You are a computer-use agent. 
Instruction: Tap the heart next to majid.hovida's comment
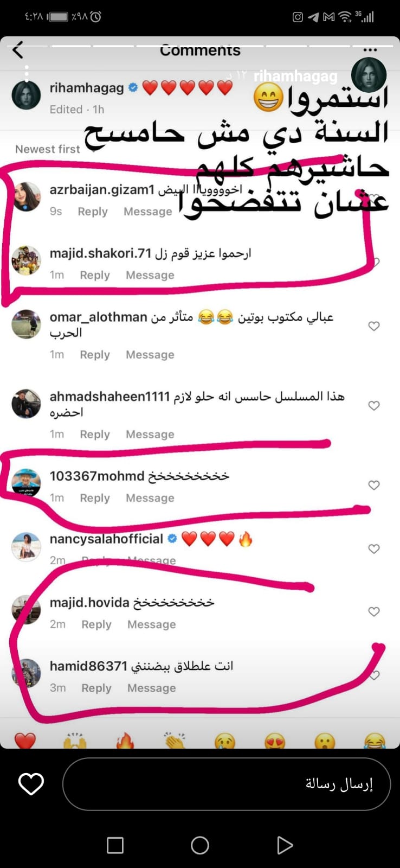(374, 612)
